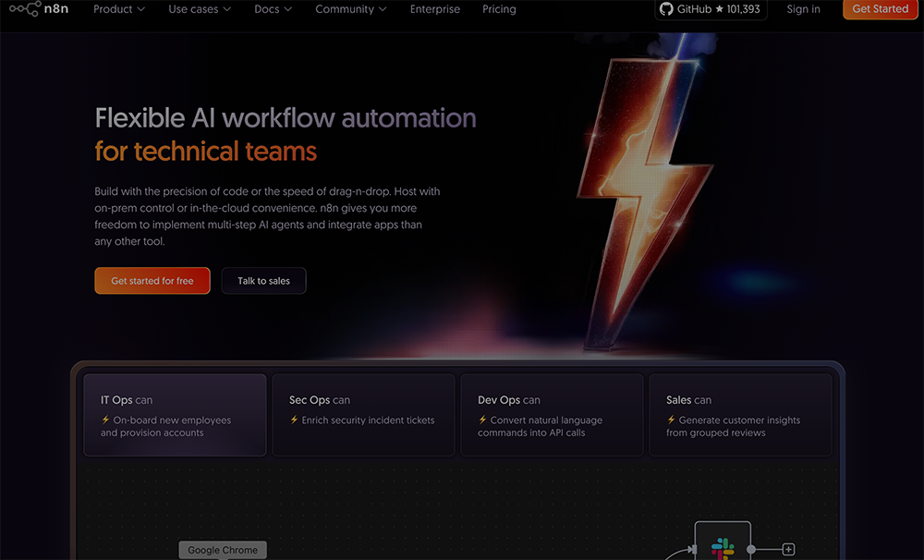
Task: Open the Product dropdown menu
Action: point(119,9)
